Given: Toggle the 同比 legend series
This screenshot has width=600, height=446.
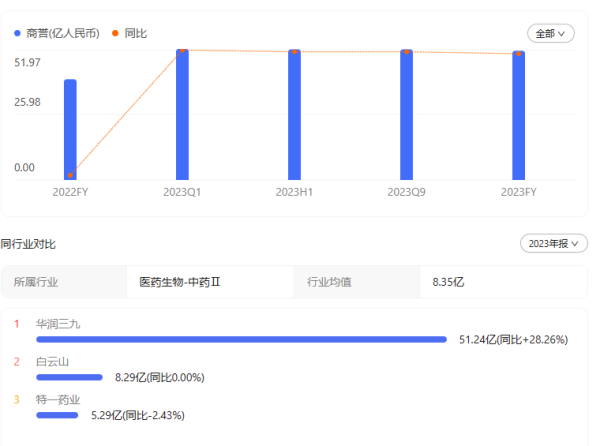Looking at the screenshot, I should click(129, 33).
